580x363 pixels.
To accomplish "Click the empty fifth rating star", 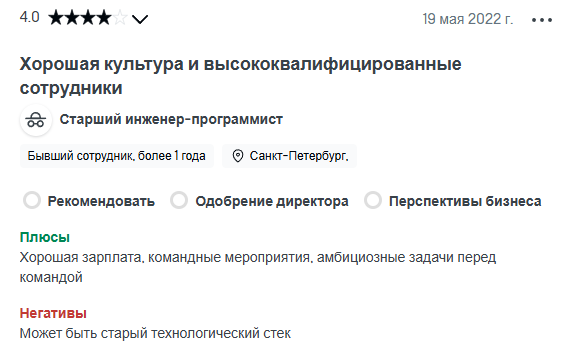I will (x=120, y=18).
